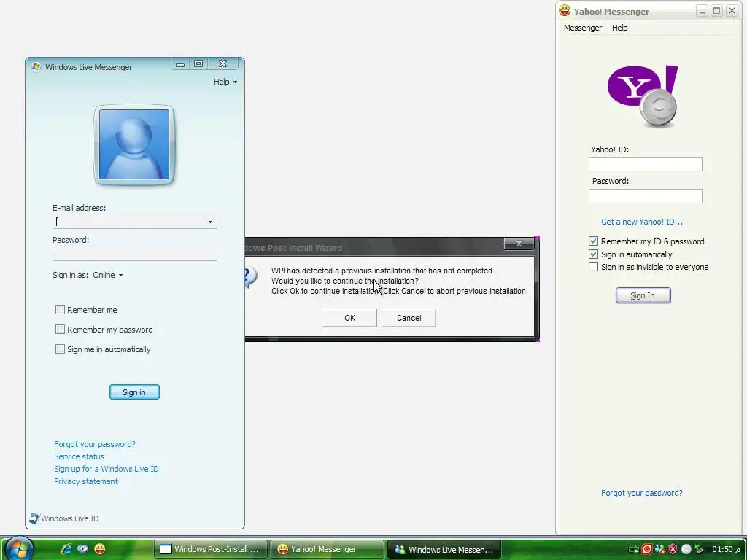Click the Yahoo Password input field
747x560 pixels.
[x=646, y=195]
